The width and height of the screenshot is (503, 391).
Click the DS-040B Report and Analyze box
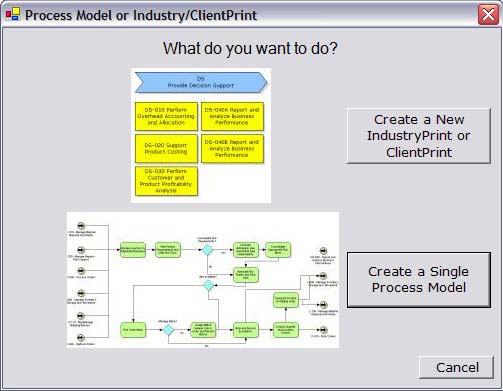(232, 149)
